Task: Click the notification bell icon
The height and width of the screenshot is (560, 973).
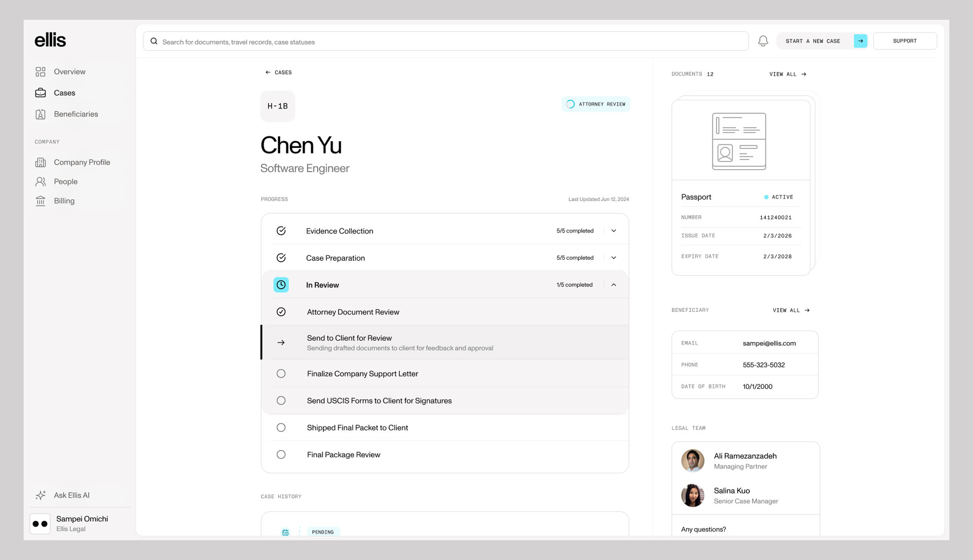Action: [x=763, y=41]
